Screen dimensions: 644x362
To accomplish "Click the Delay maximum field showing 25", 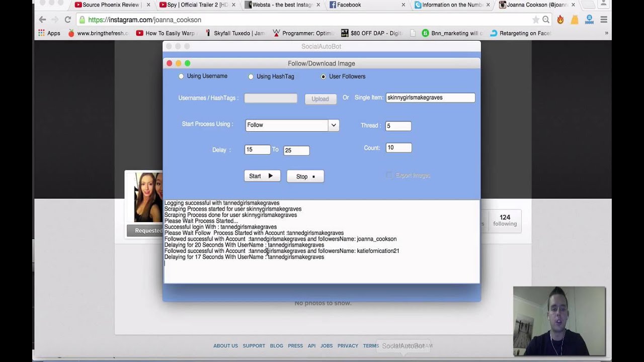I will coord(296,150).
